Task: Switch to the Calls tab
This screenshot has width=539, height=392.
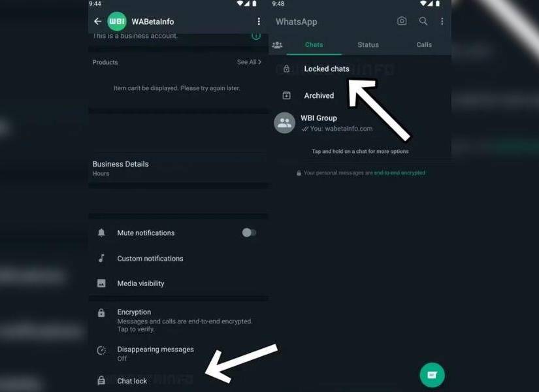Action: 424,44
